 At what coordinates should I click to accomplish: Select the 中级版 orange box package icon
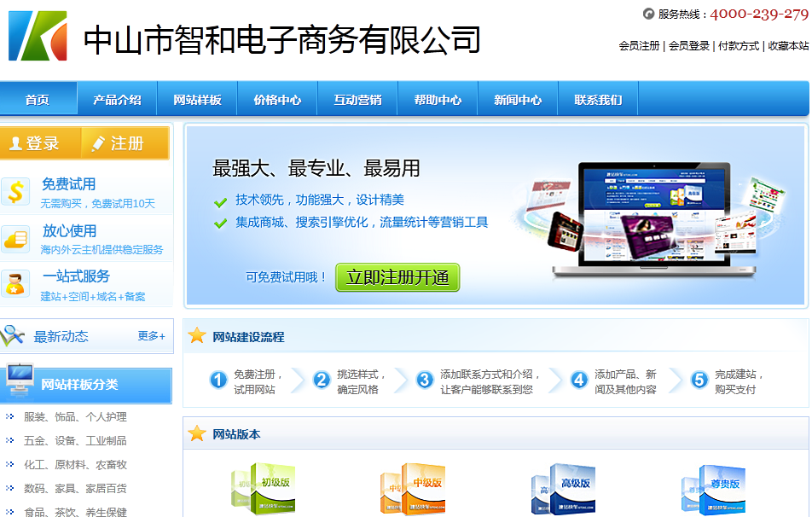coord(413,490)
